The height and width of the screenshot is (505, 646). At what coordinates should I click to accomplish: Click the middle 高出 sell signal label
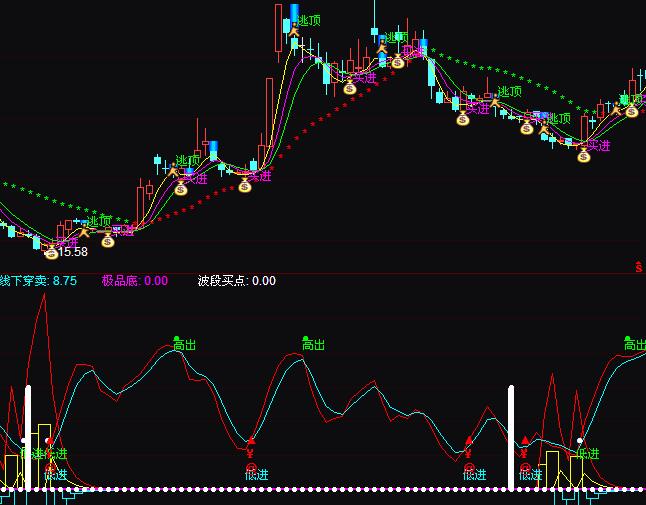coord(314,345)
